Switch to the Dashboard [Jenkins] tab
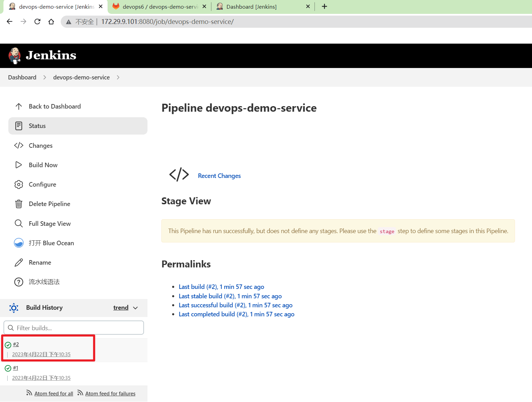The image size is (532, 402). [x=263, y=7]
